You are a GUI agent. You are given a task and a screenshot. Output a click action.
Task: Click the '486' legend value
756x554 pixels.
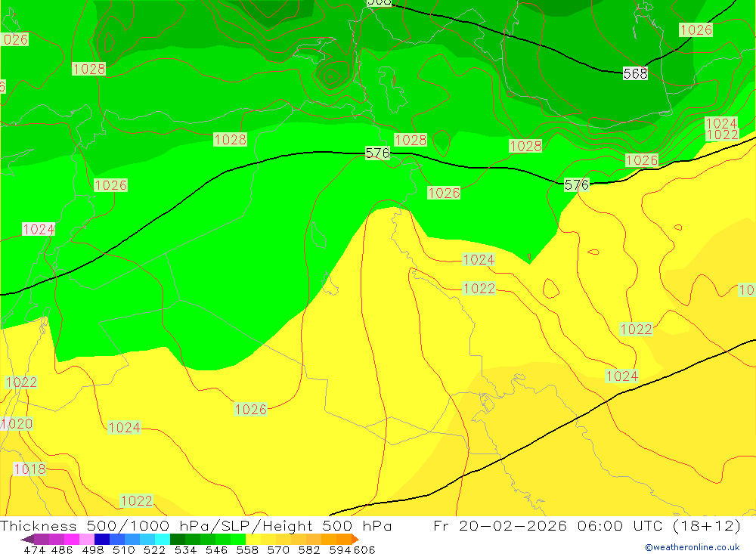(62, 549)
